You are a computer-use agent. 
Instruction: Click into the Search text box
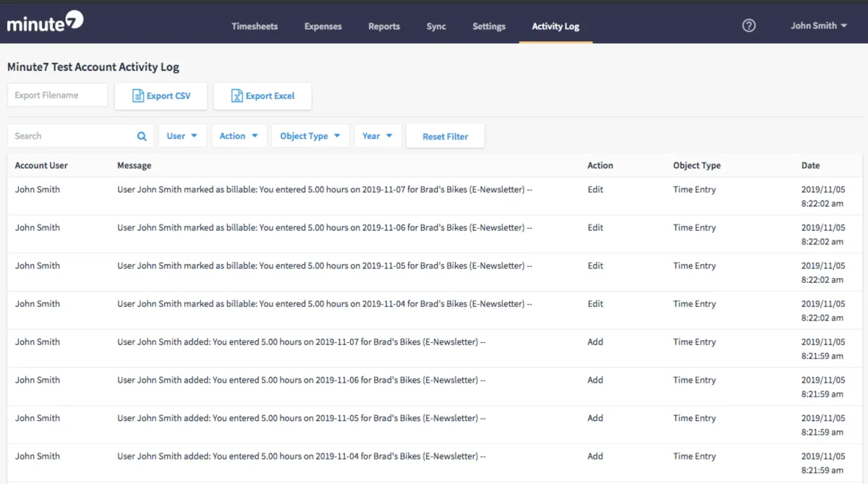[72, 136]
